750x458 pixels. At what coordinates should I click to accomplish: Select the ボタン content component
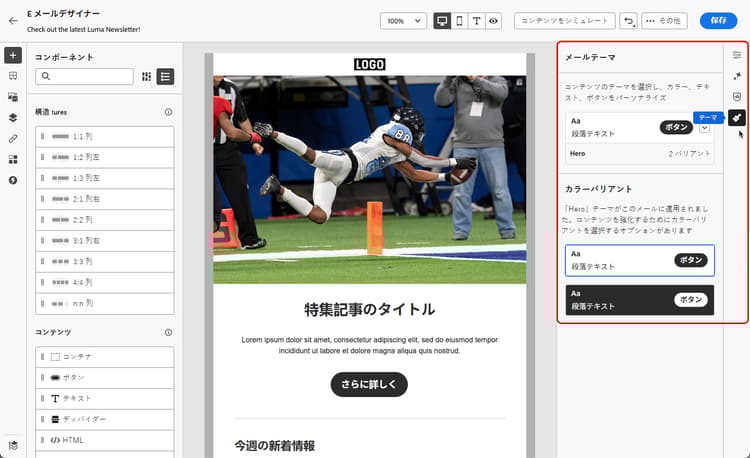point(105,378)
